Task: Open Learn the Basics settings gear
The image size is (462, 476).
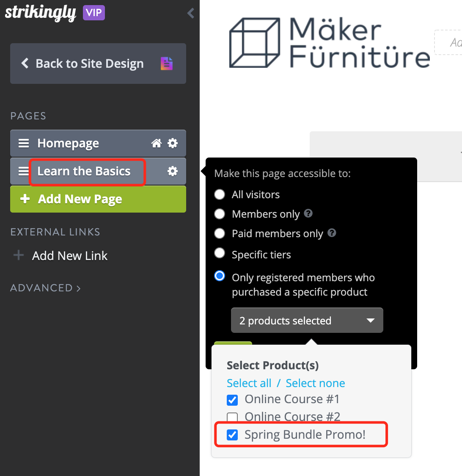Action: pyautogui.click(x=173, y=171)
